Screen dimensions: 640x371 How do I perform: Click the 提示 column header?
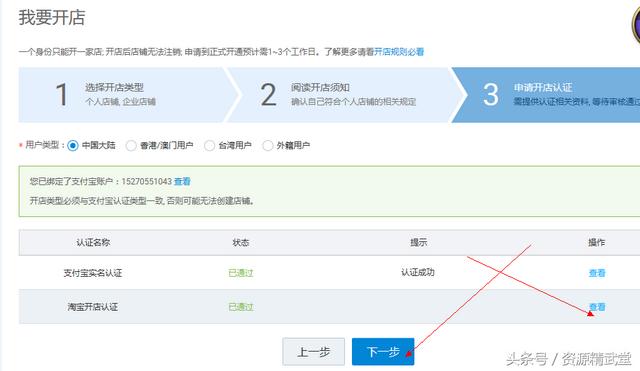418,242
